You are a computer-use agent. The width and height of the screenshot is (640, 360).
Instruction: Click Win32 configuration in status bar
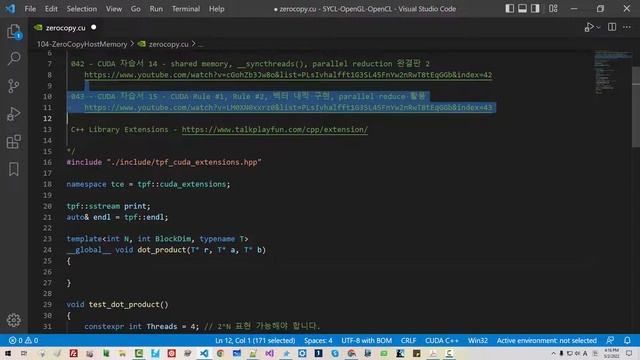point(478,340)
